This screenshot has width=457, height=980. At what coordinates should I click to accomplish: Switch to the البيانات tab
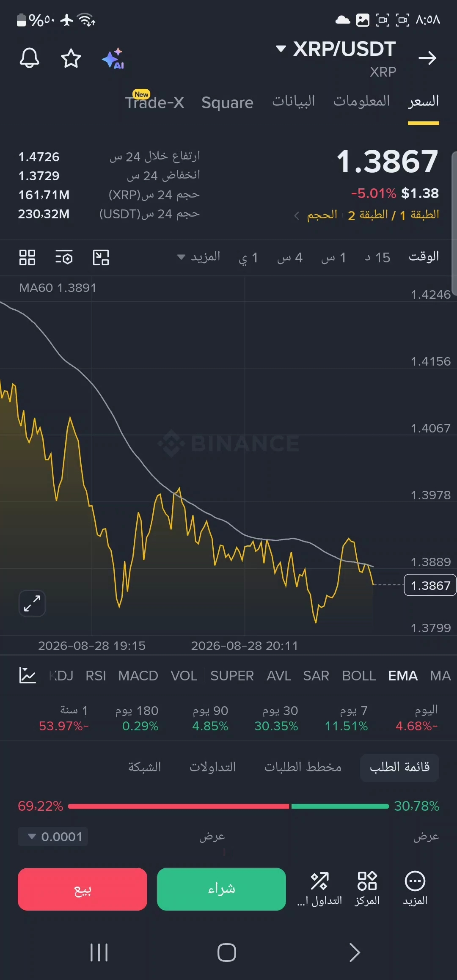click(294, 102)
